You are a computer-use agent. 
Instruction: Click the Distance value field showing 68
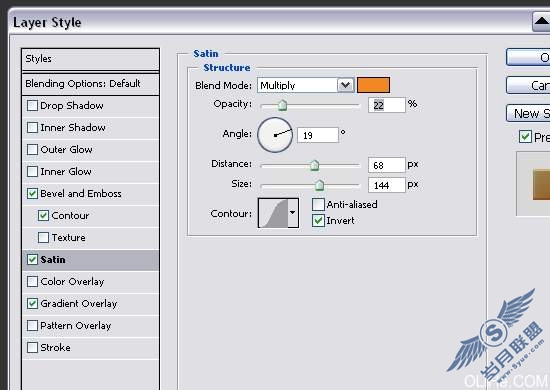(387, 165)
